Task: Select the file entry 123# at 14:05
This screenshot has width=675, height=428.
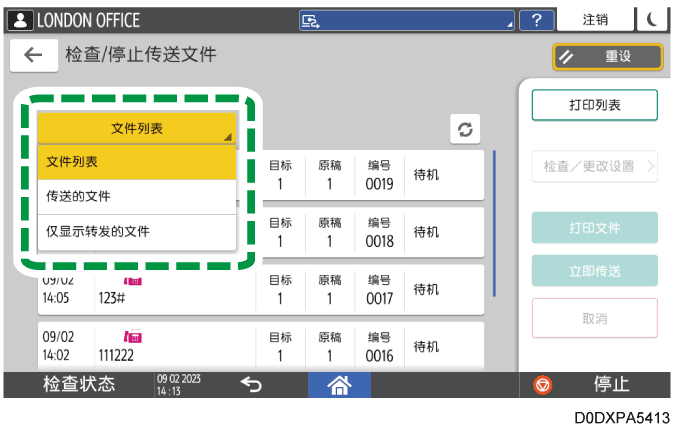Action: (x=261, y=292)
